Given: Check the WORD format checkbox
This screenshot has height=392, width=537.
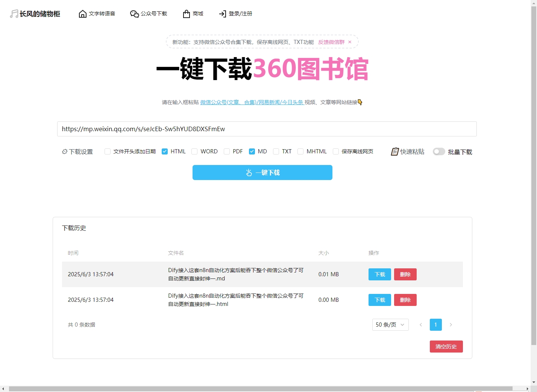Looking at the screenshot, I should click(194, 151).
